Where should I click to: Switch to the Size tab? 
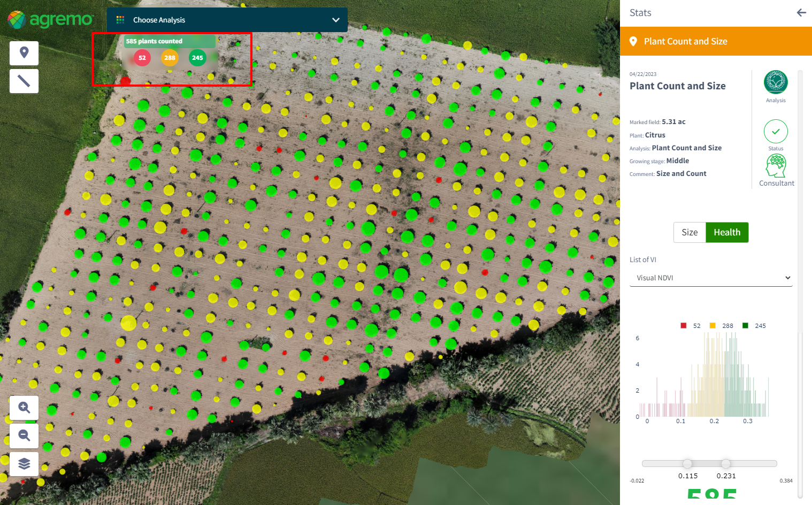pos(690,232)
